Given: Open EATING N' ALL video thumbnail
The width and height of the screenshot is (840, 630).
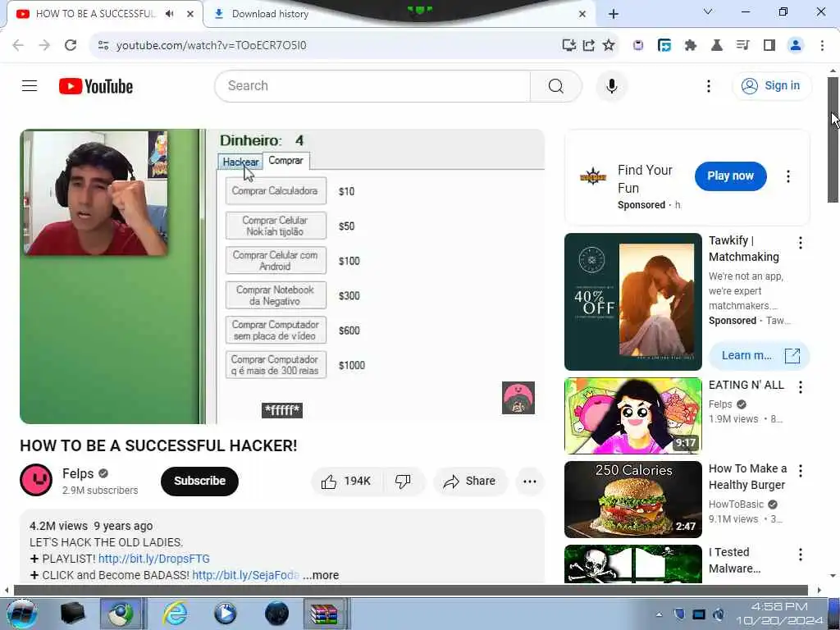Looking at the screenshot, I should pos(632,416).
